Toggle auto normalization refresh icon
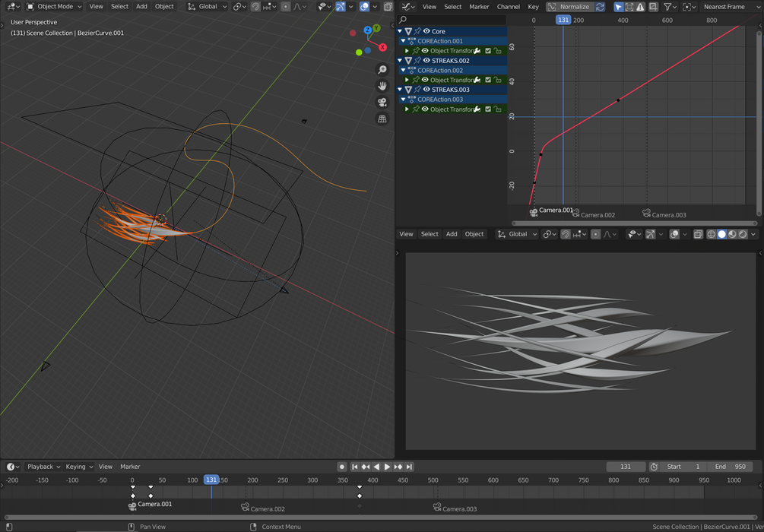This screenshot has height=532, width=764. (x=601, y=7)
